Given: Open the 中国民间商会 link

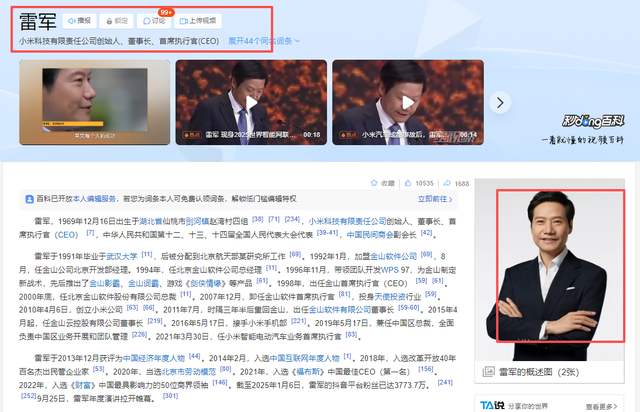Looking at the screenshot, I should 370,235.
